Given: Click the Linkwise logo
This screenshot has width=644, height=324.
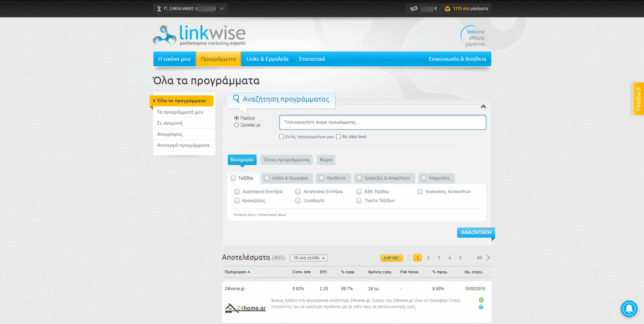Looking at the screenshot, I should tap(199, 35).
